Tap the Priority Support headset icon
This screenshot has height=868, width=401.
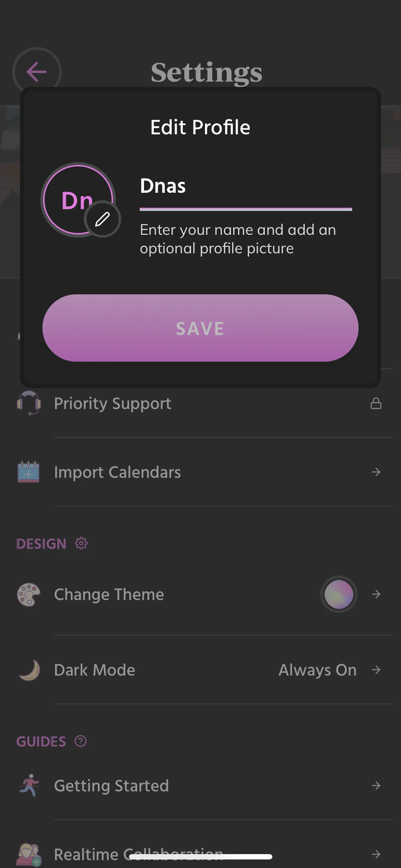[x=29, y=403]
